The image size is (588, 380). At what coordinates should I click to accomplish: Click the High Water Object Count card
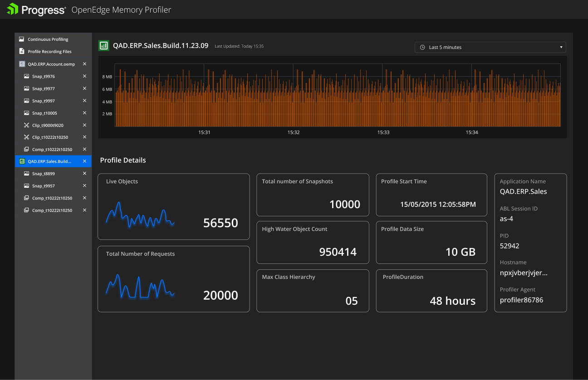coord(313,242)
